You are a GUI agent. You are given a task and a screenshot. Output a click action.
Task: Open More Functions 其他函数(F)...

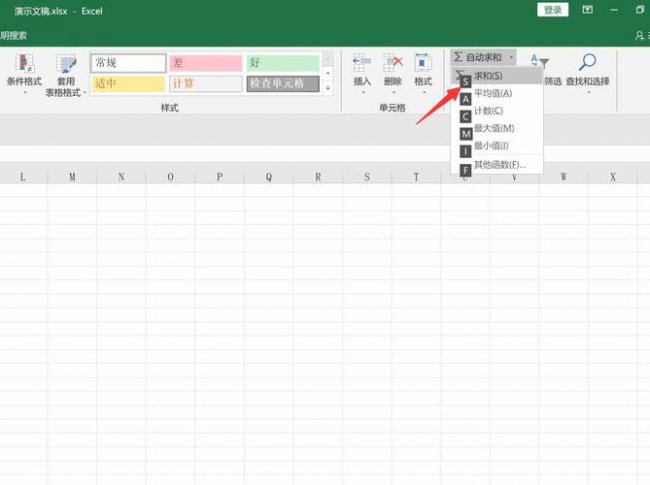[x=497, y=165]
